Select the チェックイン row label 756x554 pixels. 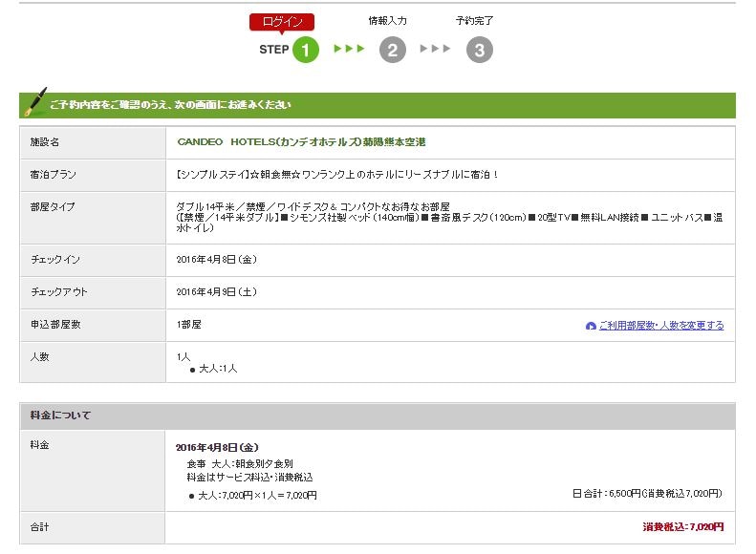tap(55, 260)
